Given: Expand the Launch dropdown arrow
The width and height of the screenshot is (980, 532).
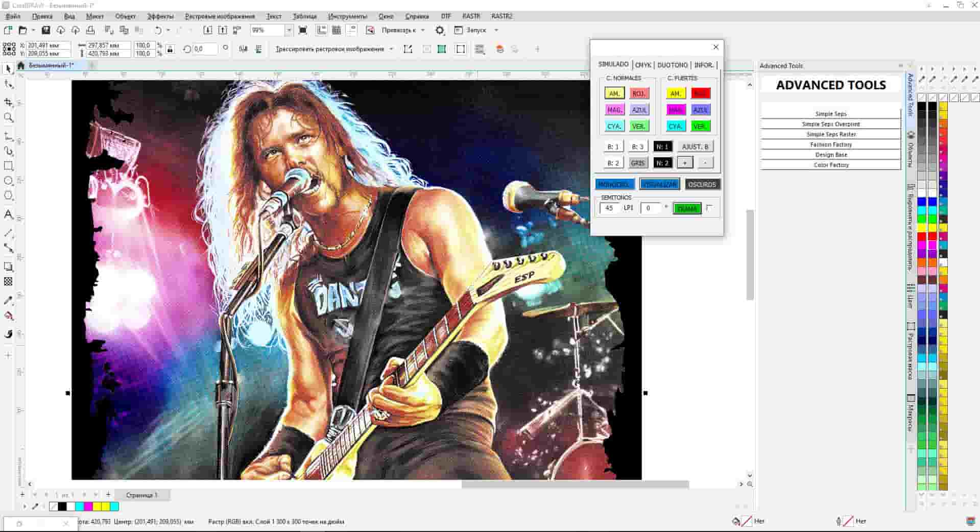Looking at the screenshot, I should click(496, 30).
